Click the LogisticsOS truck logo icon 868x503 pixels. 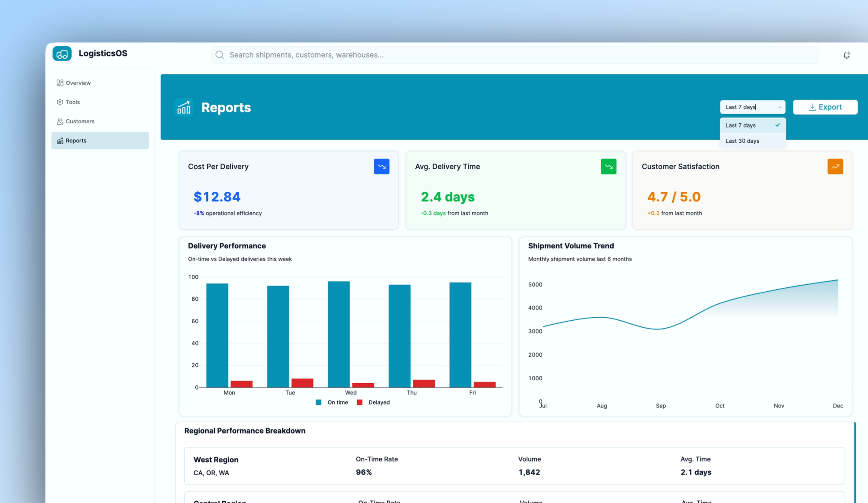click(62, 54)
